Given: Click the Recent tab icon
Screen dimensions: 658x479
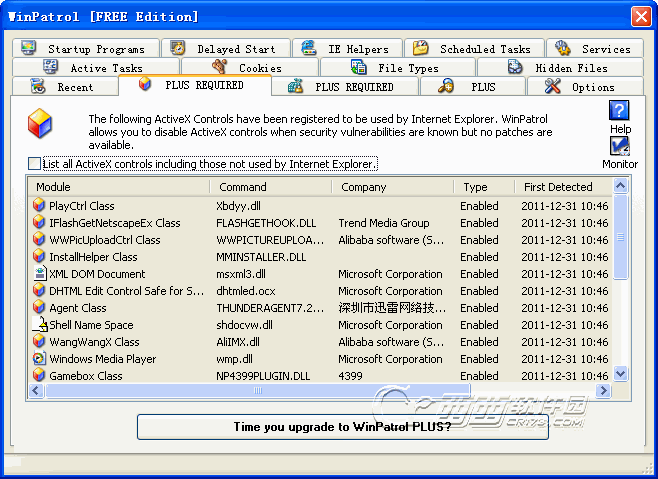Looking at the screenshot, I should pyautogui.click(x=38, y=86).
